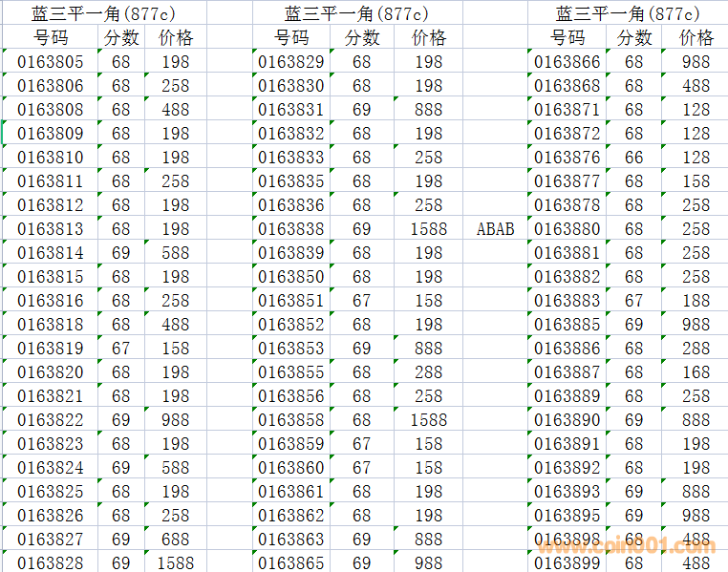Click the 价格 header above serial 0163866's price
728x572 pixels.
pos(696,38)
